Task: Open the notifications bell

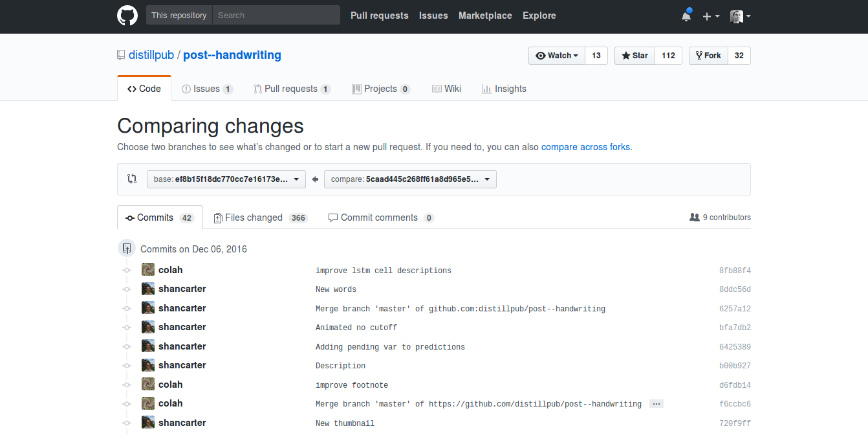Action: (x=686, y=16)
